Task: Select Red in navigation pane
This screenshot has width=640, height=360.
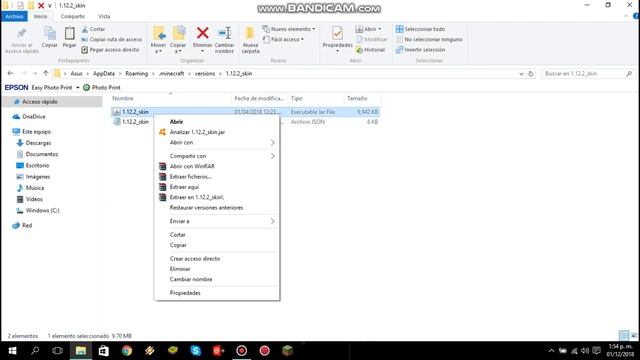Action: [x=22, y=225]
